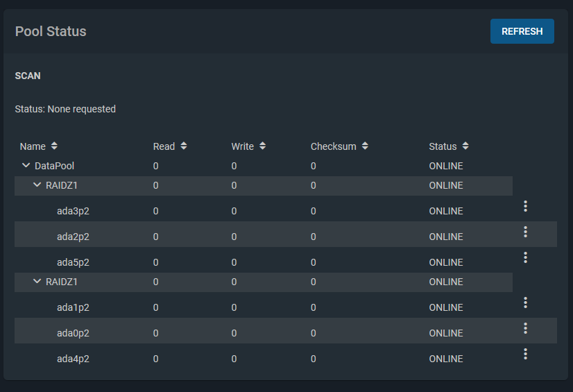Collapse the second RAIDZ1 vdev
Screen dimensions: 573x392
[x=37, y=282]
